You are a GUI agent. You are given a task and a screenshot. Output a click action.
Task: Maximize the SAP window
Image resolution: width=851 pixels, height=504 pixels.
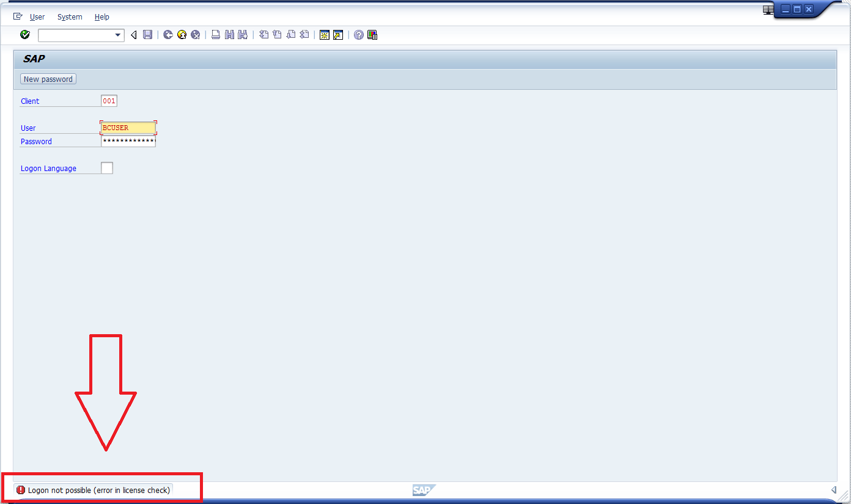click(797, 9)
